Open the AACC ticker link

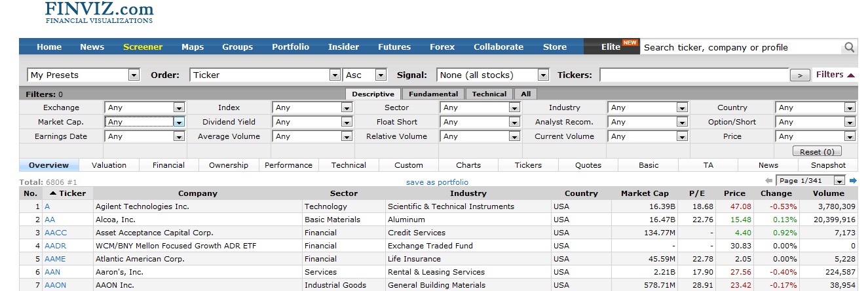pyautogui.click(x=56, y=233)
